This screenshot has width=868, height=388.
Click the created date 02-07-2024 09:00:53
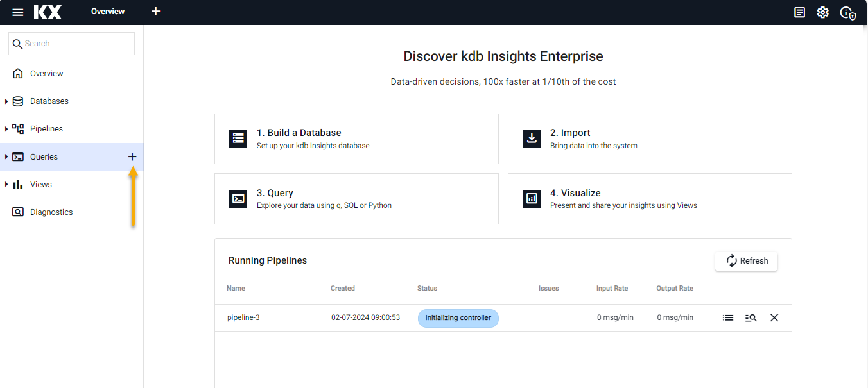pos(365,317)
